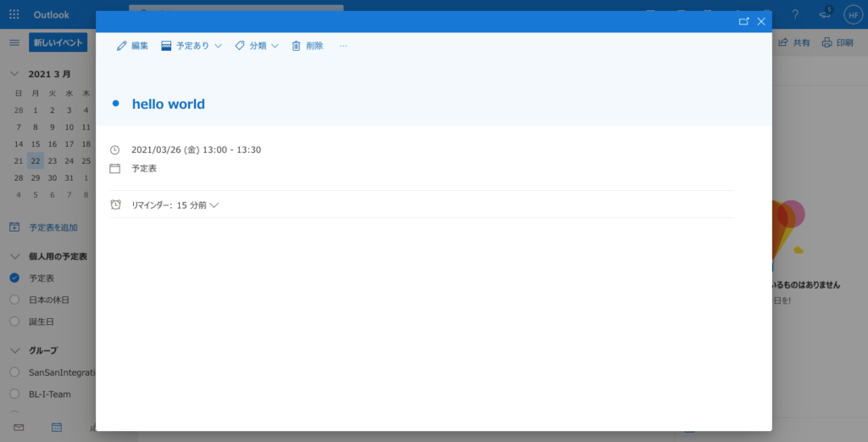Click the Outlook brand label
This screenshot has width=868, height=442.
52,15
